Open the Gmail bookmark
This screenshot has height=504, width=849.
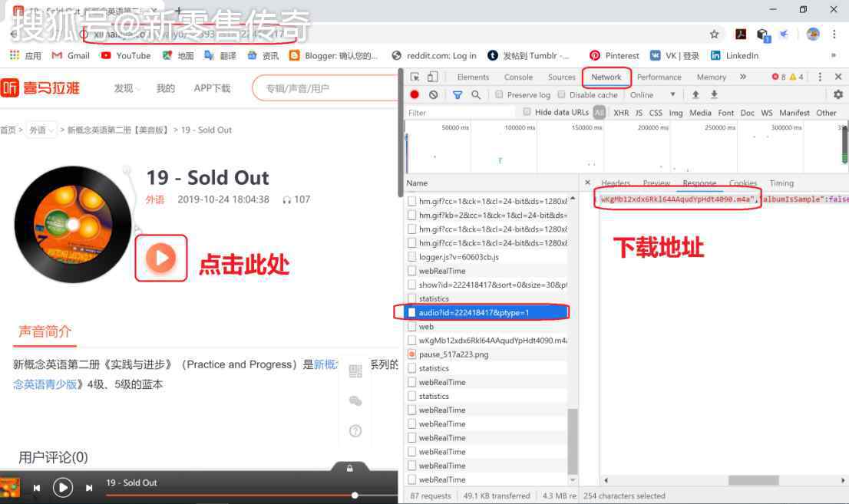pos(71,55)
